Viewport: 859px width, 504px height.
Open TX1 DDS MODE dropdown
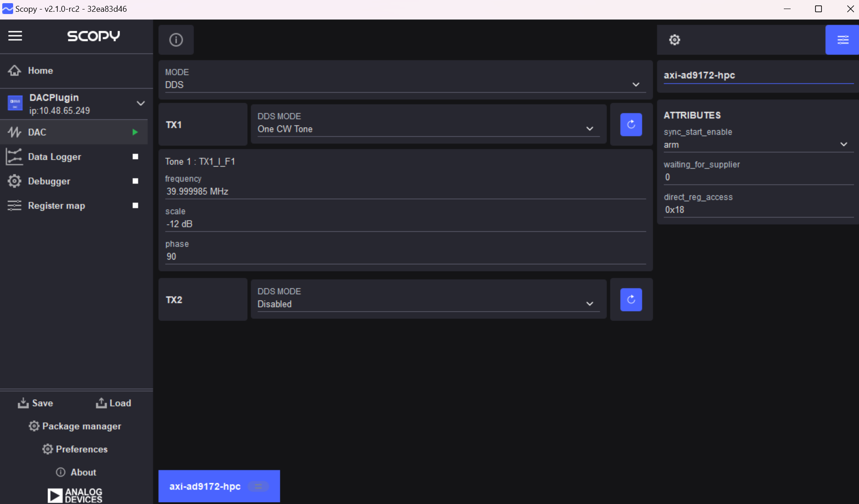(428, 129)
